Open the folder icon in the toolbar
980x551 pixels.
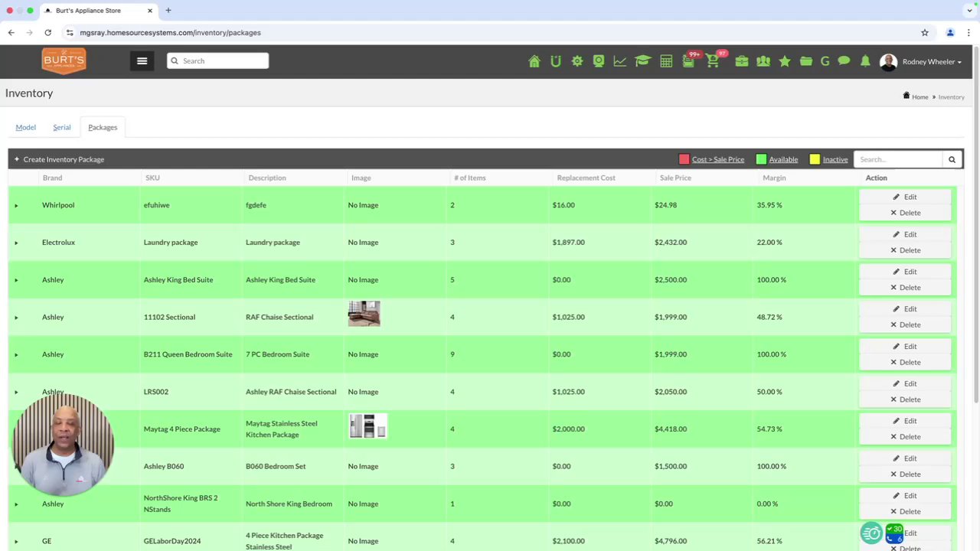806,61
